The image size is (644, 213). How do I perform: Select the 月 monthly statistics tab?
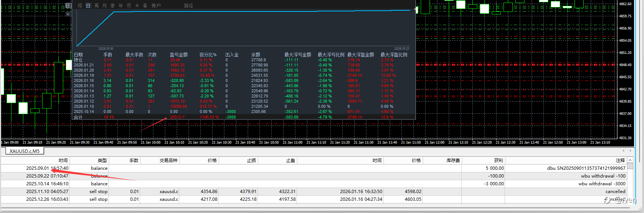click(104, 6)
